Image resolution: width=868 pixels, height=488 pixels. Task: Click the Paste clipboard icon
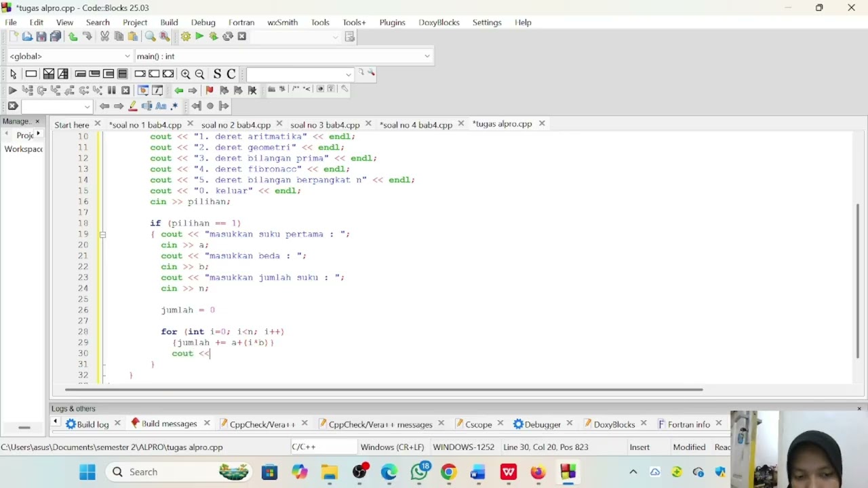click(133, 37)
